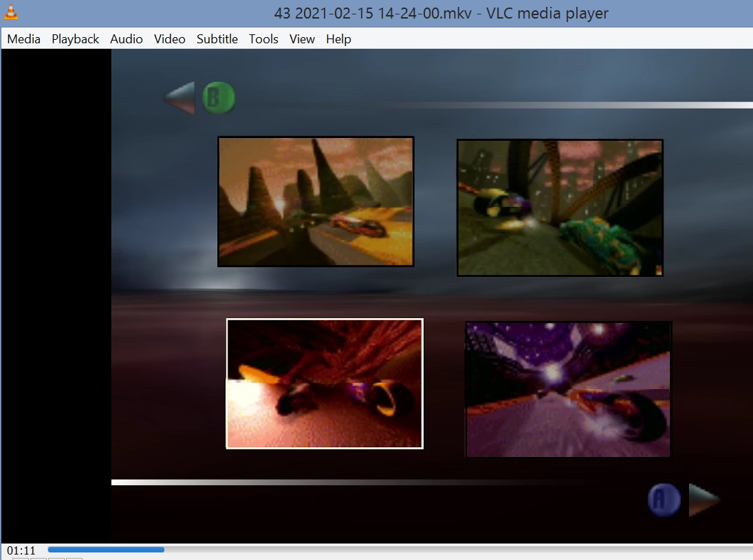Image resolution: width=753 pixels, height=560 pixels.
Task: Click the forward arrow beside the A button
Action: point(703,500)
